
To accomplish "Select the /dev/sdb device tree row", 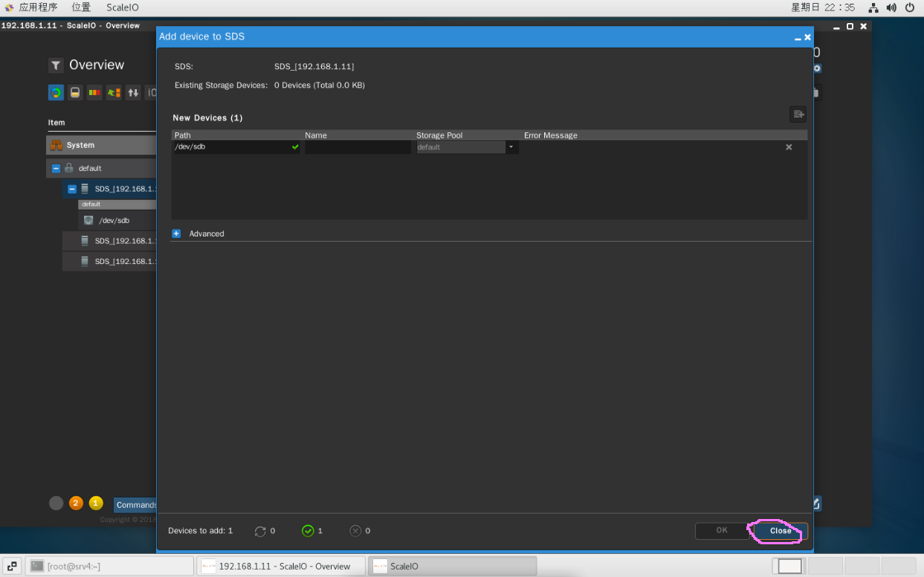I will (117, 220).
